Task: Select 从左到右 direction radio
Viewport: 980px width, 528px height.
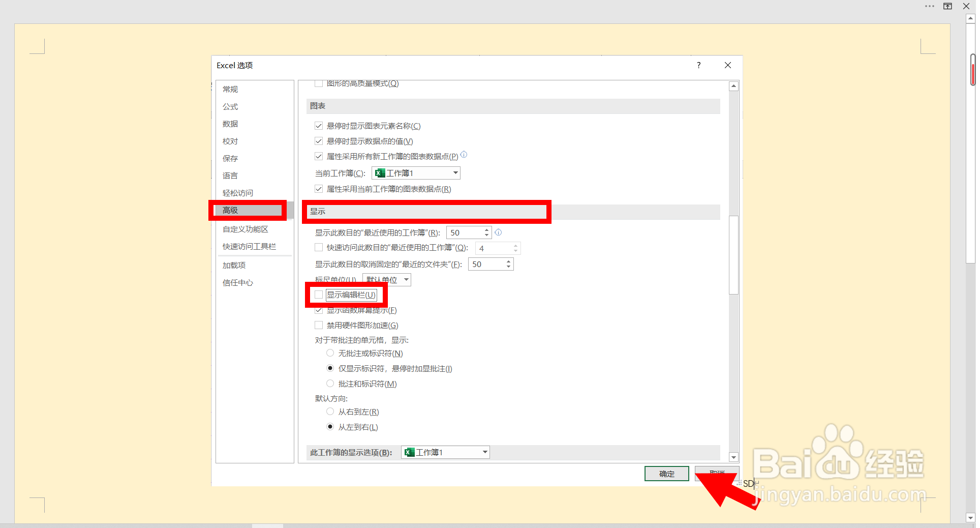Action: coord(330,427)
